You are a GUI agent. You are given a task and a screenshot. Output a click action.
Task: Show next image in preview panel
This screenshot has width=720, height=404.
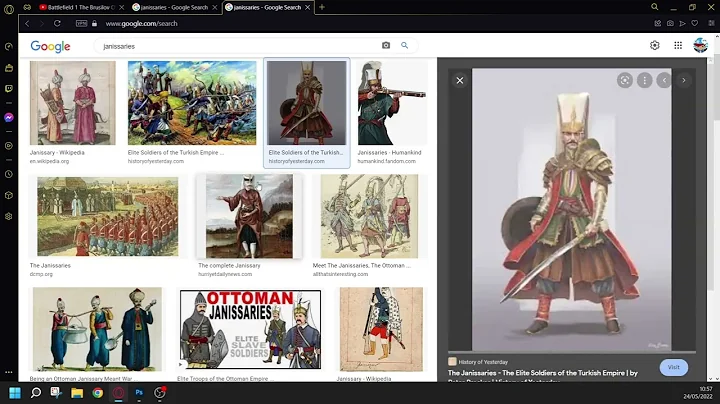tap(684, 80)
